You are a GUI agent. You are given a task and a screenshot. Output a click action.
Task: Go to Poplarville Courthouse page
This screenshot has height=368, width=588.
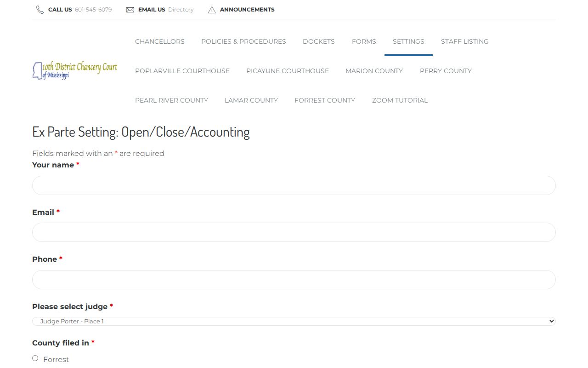pyautogui.click(x=182, y=71)
